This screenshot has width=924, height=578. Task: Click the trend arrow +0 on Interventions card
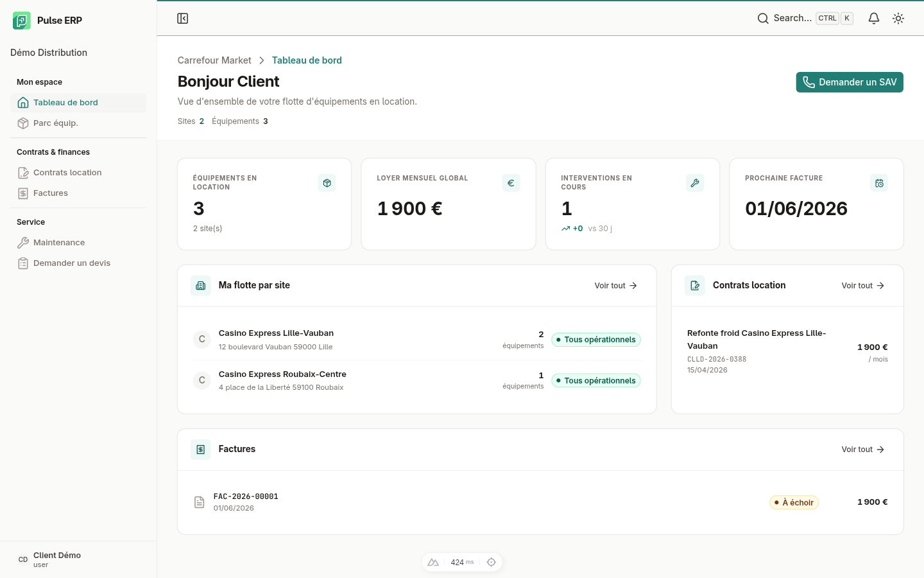coord(572,229)
